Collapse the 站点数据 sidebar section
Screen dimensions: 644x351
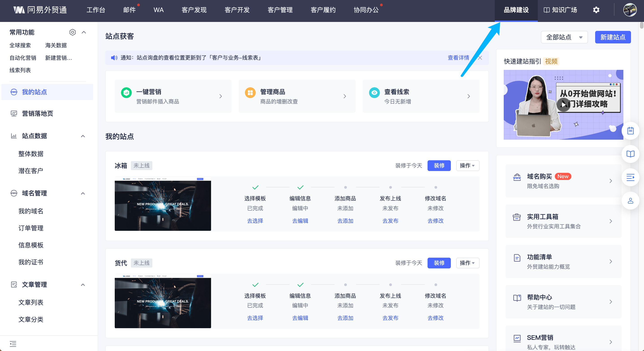pyautogui.click(x=83, y=136)
